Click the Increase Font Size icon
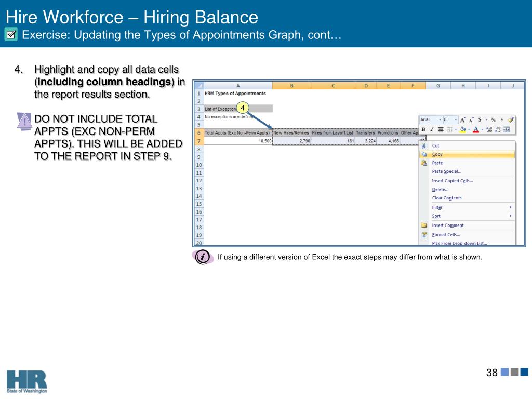The width and height of the screenshot is (532, 399). (x=463, y=120)
